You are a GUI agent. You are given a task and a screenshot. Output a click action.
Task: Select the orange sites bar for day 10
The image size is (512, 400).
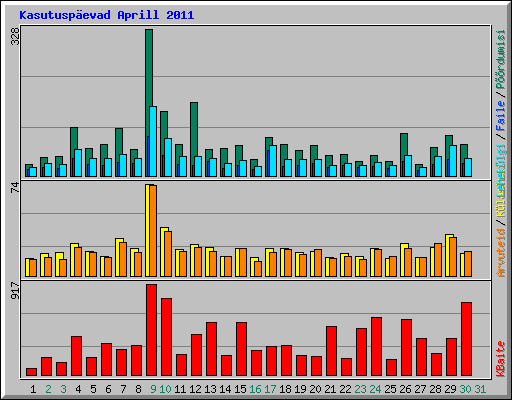click(x=168, y=254)
